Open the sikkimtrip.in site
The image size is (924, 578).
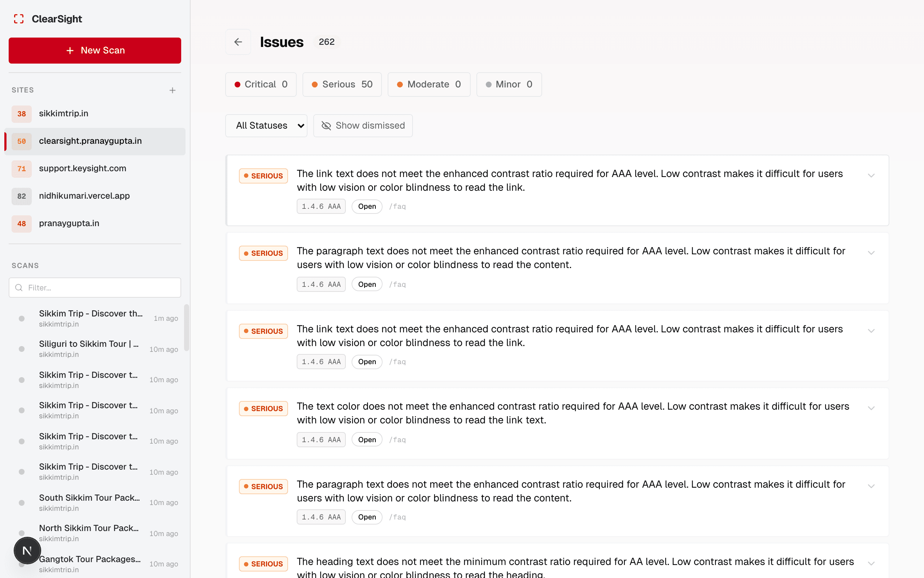[x=95, y=113]
